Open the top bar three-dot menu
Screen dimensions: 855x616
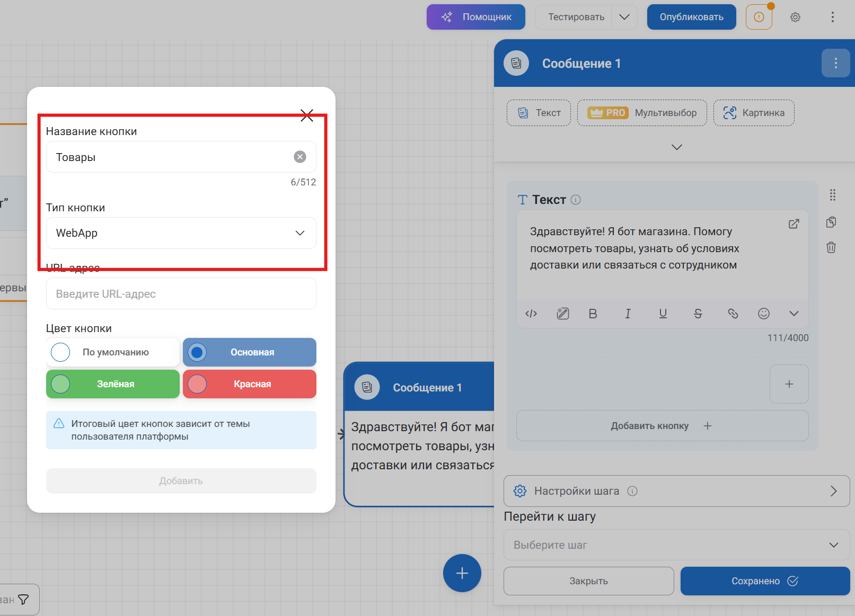pyautogui.click(x=832, y=17)
